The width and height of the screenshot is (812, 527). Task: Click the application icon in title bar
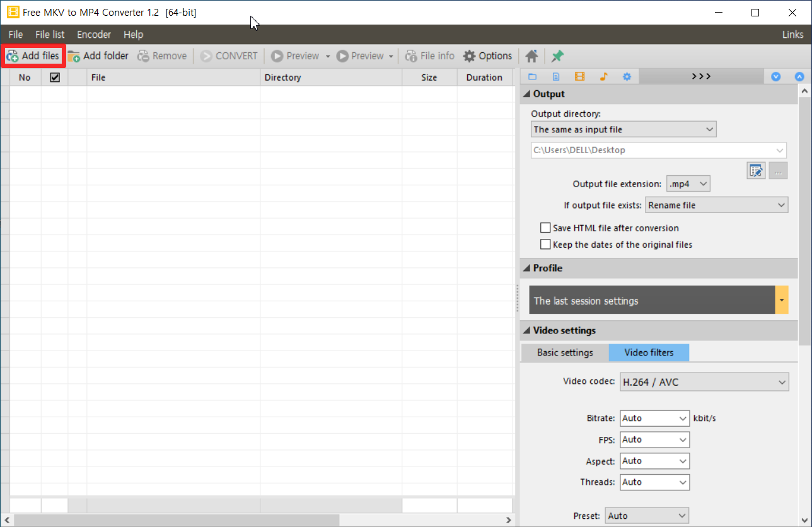click(x=13, y=12)
